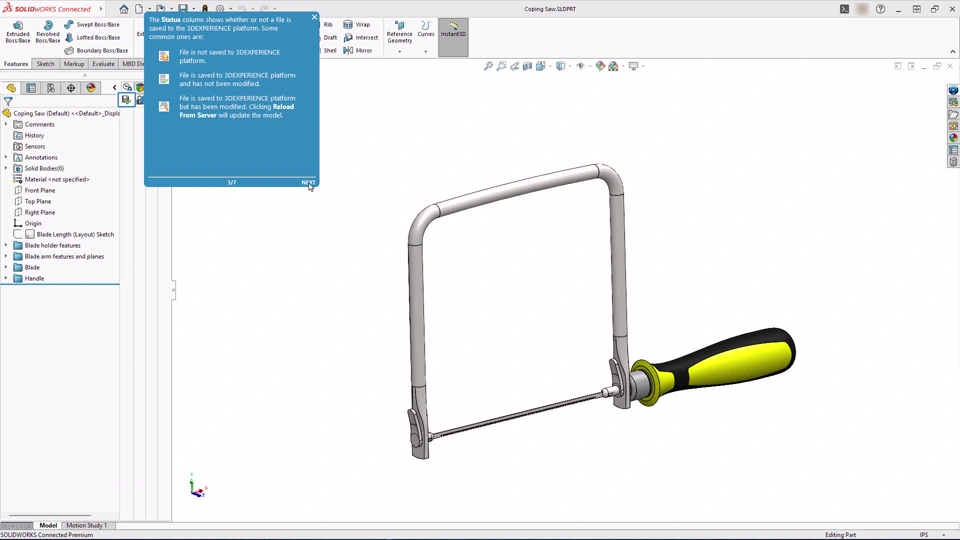Image resolution: width=960 pixels, height=540 pixels.
Task: Click the Home icon in title bar
Action: (124, 9)
